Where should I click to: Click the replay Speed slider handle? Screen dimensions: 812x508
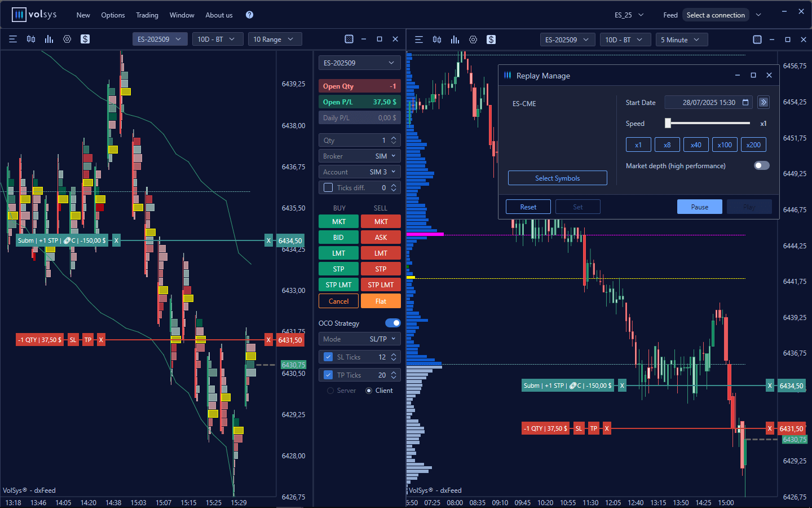(668, 123)
